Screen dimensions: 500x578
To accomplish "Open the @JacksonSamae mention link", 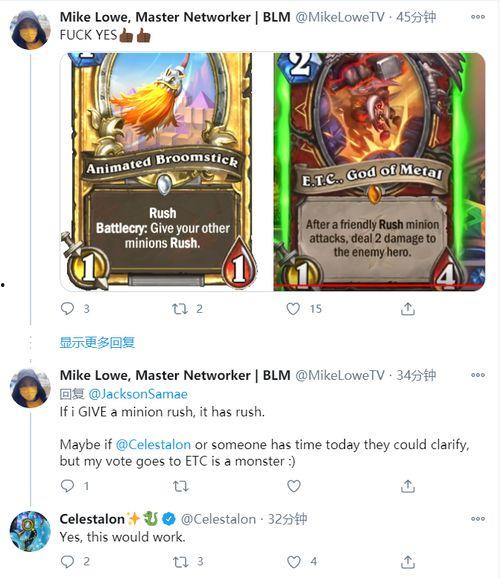I will point(138,394).
